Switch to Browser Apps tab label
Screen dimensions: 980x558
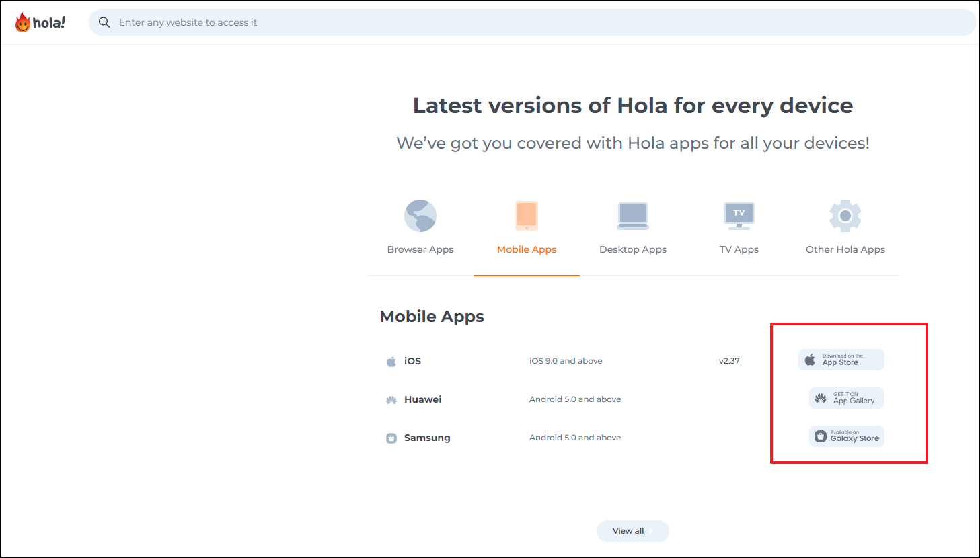click(x=420, y=249)
